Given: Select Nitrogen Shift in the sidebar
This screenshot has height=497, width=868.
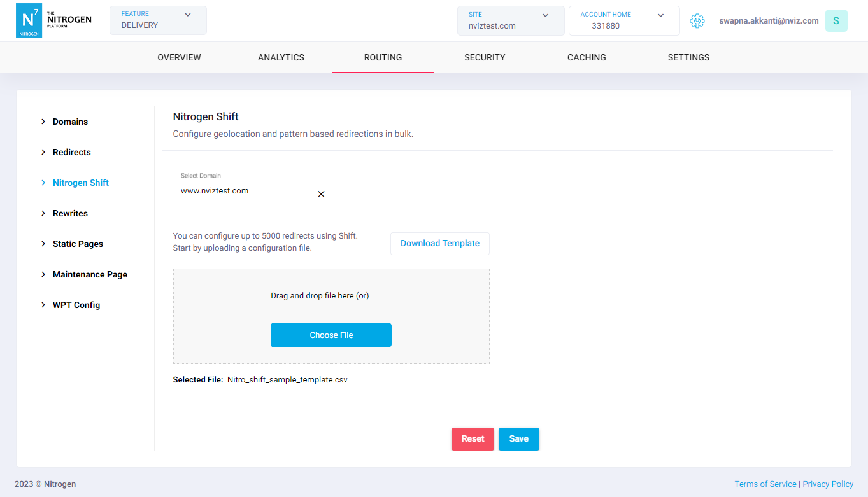Looking at the screenshot, I should coord(80,183).
